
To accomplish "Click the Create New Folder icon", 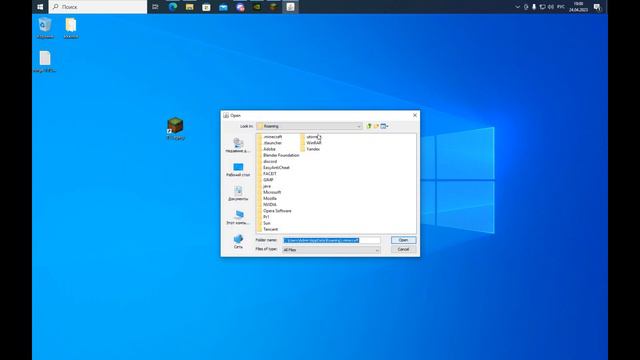I will 376,126.
